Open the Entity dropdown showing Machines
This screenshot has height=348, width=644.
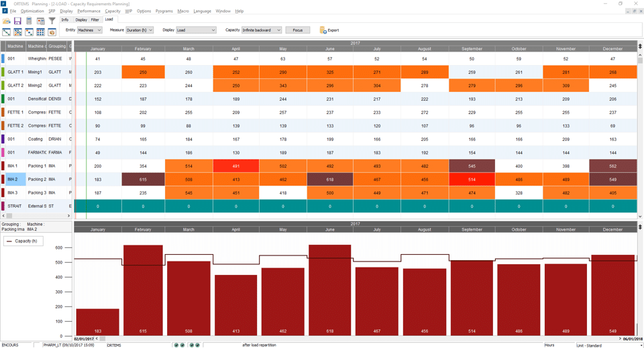(89, 30)
